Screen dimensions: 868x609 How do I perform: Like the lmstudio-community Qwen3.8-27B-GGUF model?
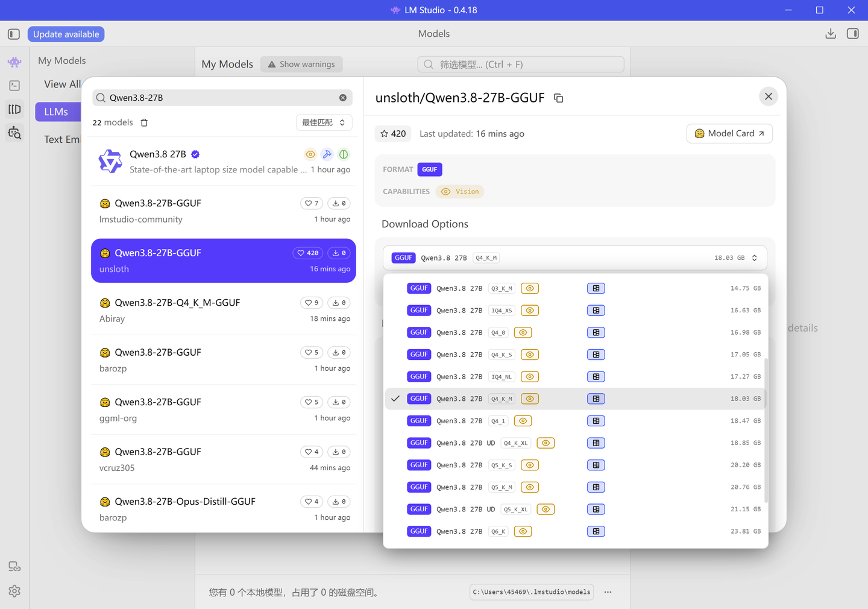click(312, 203)
